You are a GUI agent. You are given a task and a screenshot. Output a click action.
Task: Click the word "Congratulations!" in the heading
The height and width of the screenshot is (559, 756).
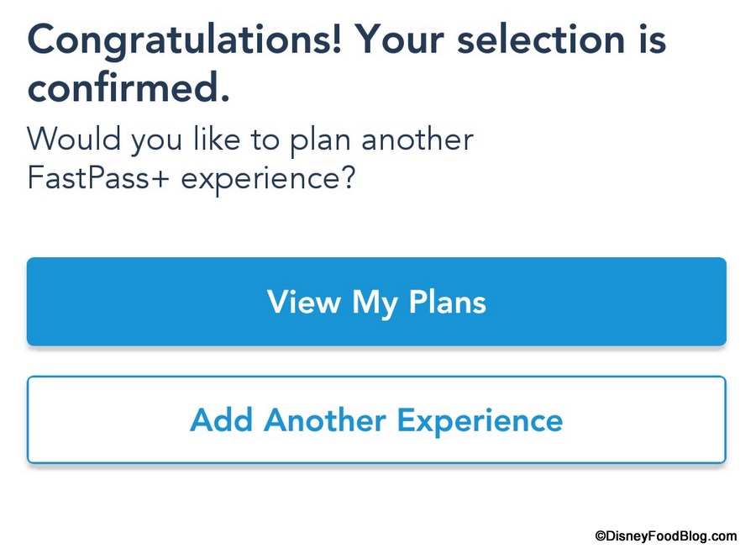(x=184, y=40)
